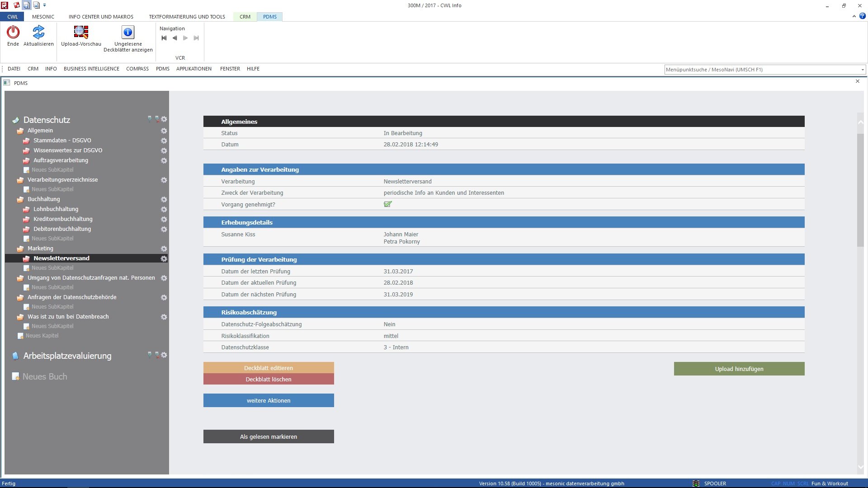Open the settings gear for Lohnbuchhaltung

pos(164,209)
